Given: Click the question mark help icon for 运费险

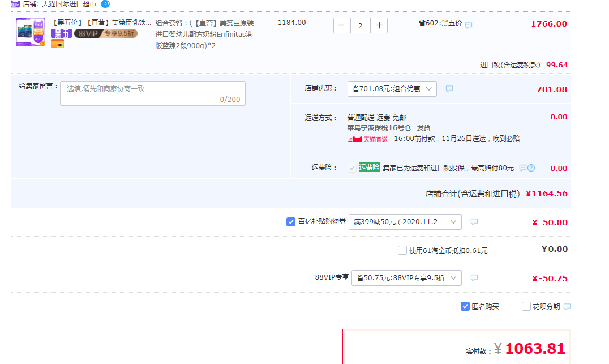Looking at the screenshot, I should [x=531, y=168].
